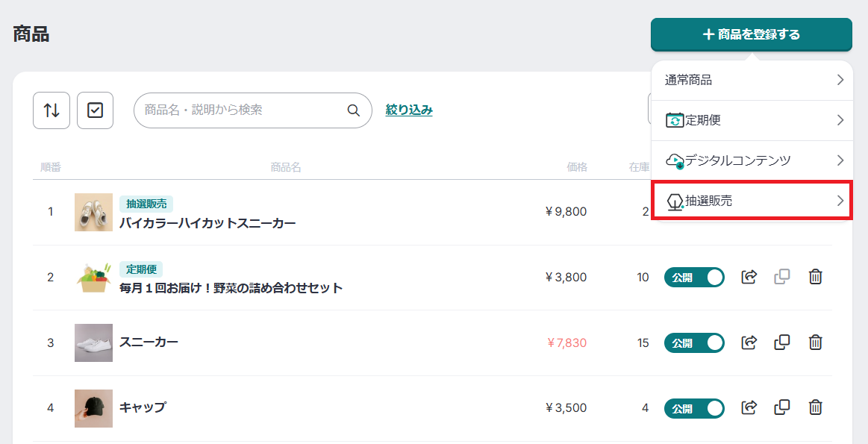Share the キャップ product
The image size is (868, 444).
(x=749, y=408)
